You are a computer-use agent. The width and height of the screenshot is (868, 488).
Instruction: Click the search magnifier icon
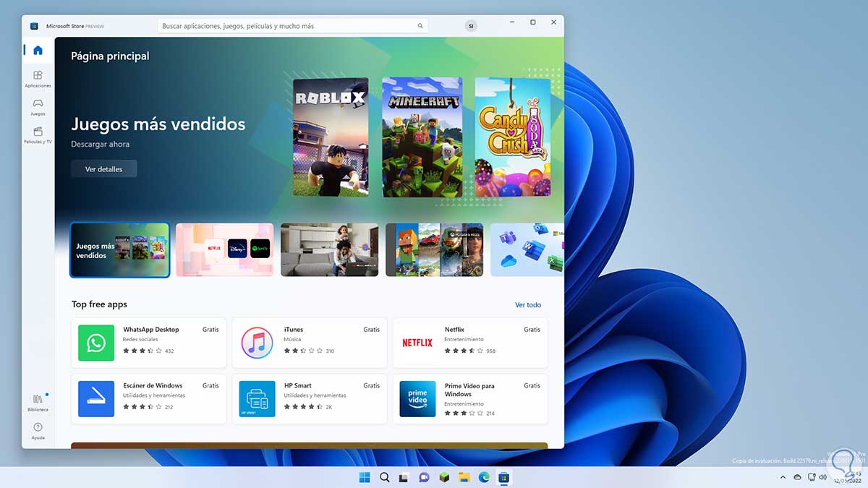pos(420,25)
